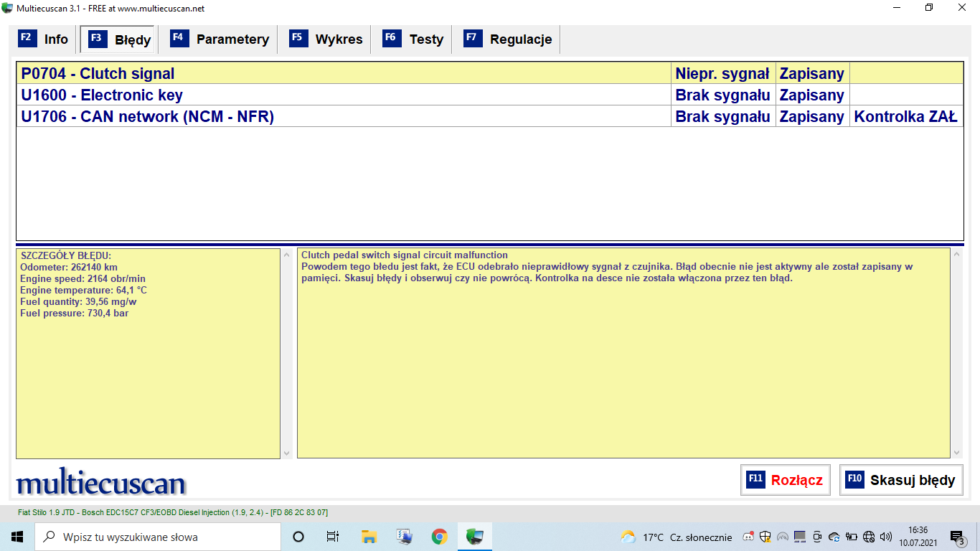Click the Brak sygnału cell for U1600
The height and width of the screenshot is (551, 980).
[723, 95]
